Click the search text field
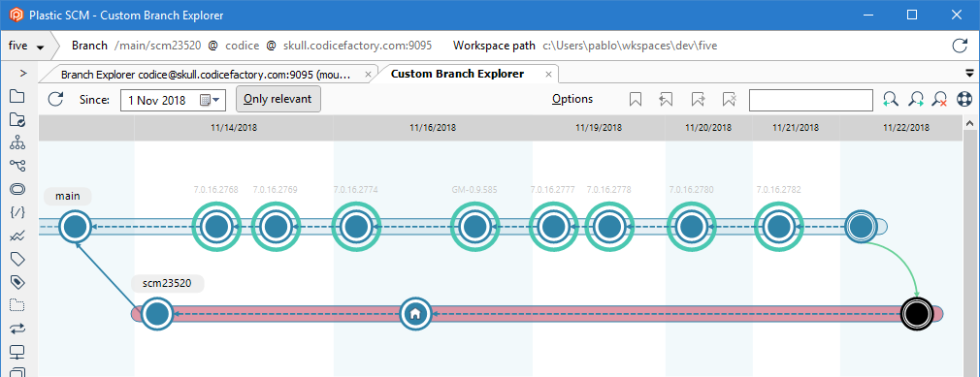This screenshot has height=377, width=980. pos(810,100)
